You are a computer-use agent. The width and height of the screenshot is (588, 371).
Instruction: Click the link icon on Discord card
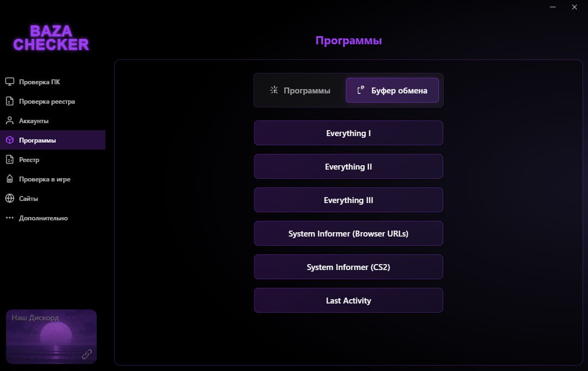[x=86, y=354]
